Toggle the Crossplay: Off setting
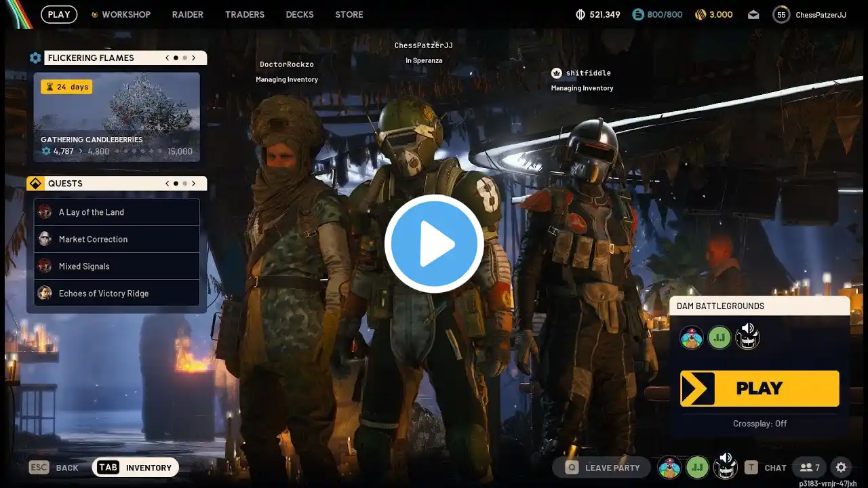Viewport: 868px width, 488px height. [759, 424]
